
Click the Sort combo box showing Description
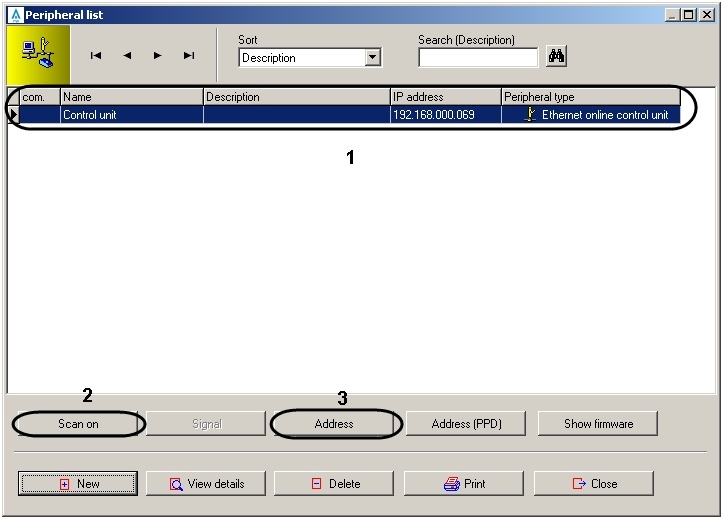[x=310, y=58]
